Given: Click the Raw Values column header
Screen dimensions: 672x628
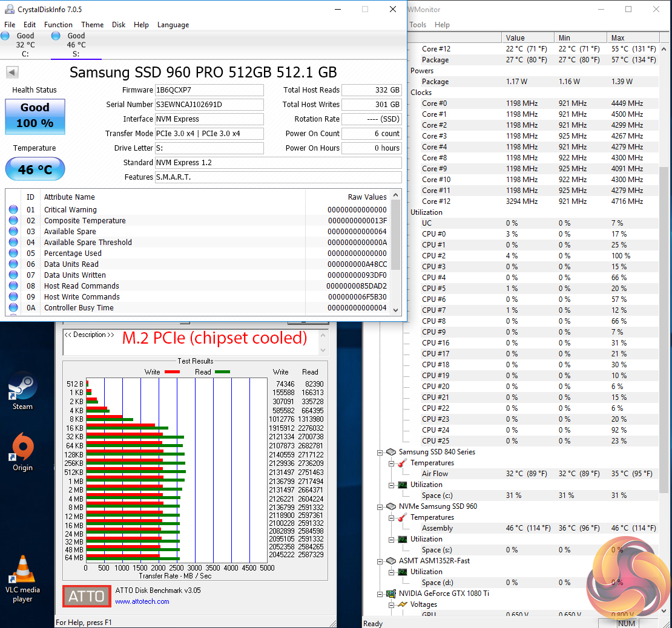Looking at the screenshot, I should click(348, 197).
